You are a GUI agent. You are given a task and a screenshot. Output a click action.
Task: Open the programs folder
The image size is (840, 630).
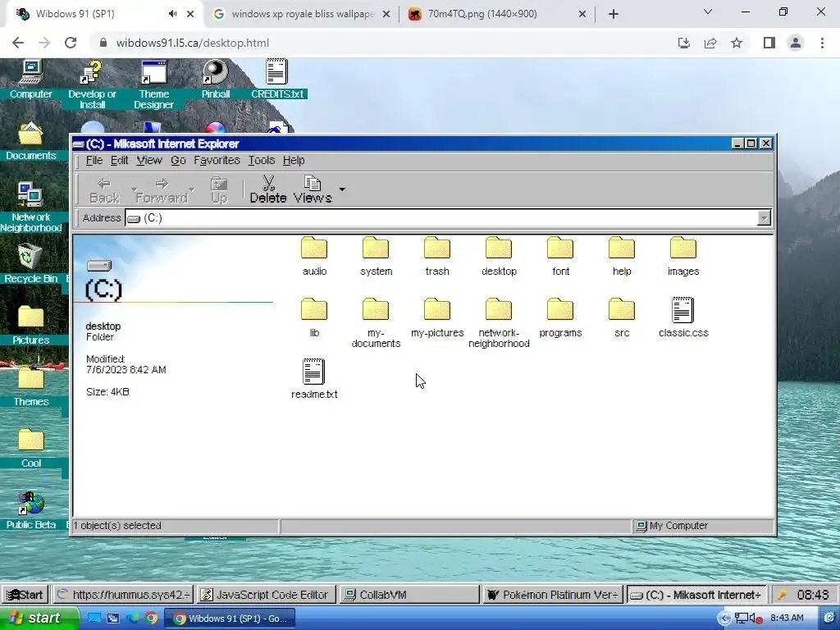(560, 318)
